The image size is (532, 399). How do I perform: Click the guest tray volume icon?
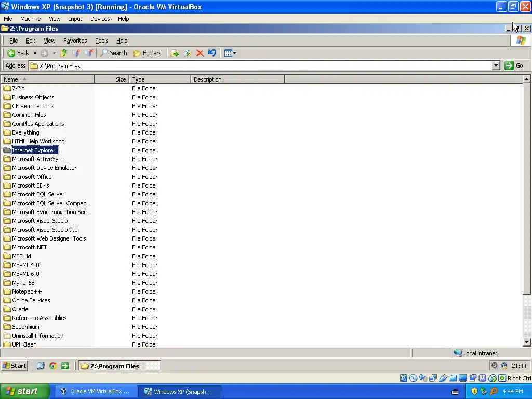pos(495,365)
